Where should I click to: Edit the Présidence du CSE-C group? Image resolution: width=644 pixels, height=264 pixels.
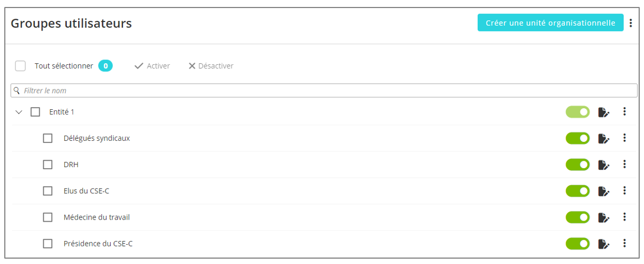click(x=603, y=244)
